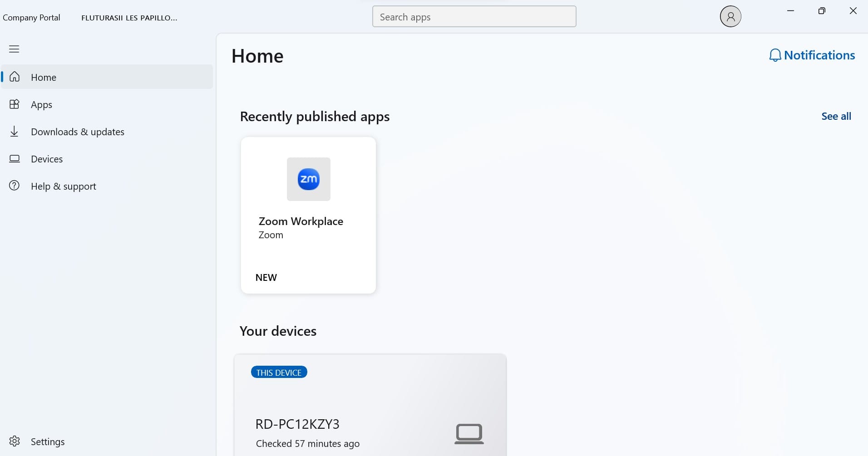Screen dimensions: 868x456
Task: Open Devices page in navigation
Action: [x=107, y=159]
